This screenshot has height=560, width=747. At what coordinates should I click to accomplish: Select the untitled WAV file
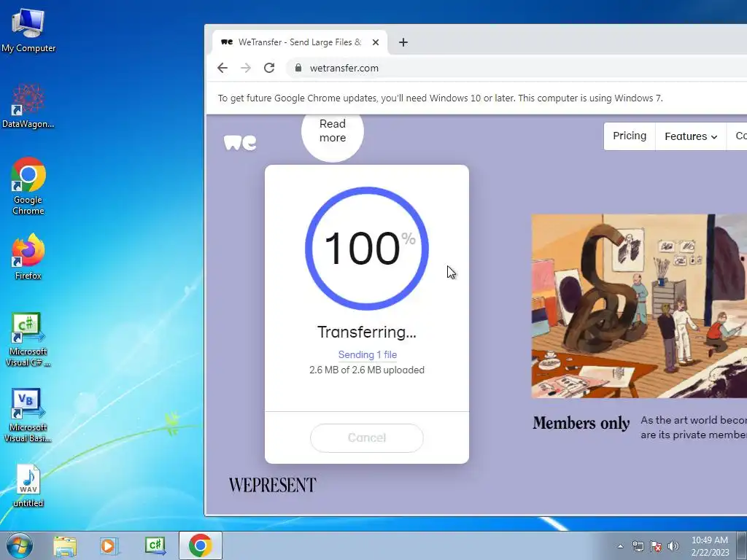[28, 486]
